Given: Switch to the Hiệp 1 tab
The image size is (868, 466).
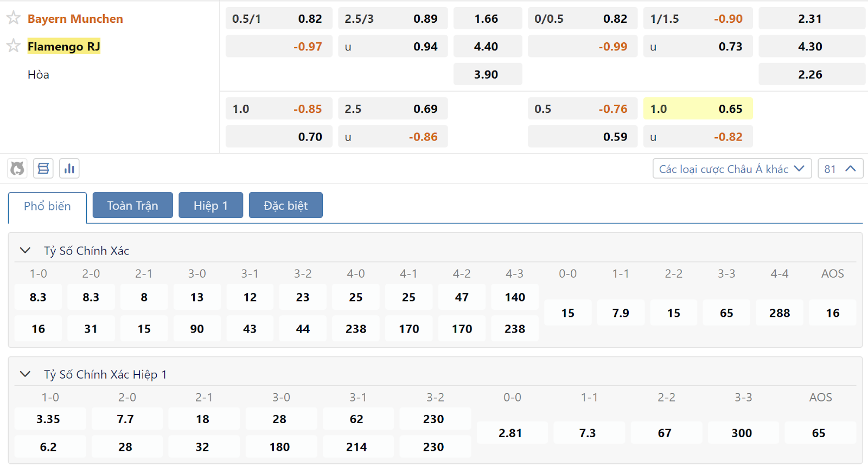Looking at the screenshot, I should [x=210, y=206].
